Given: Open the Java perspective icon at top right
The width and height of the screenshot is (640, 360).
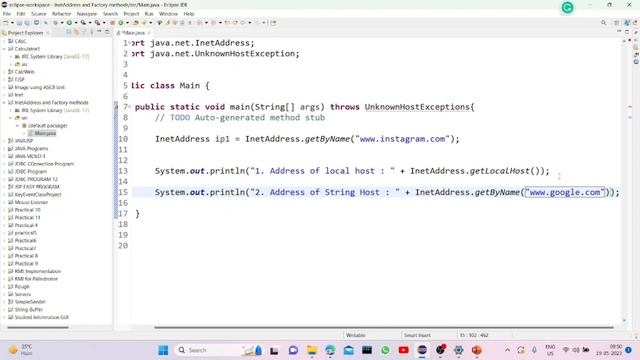Looking at the screenshot, I should tap(627, 23).
